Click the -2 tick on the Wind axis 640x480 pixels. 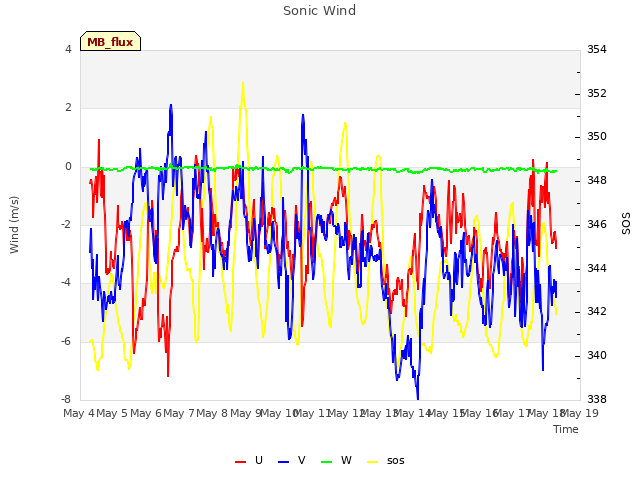click(x=67, y=224)
